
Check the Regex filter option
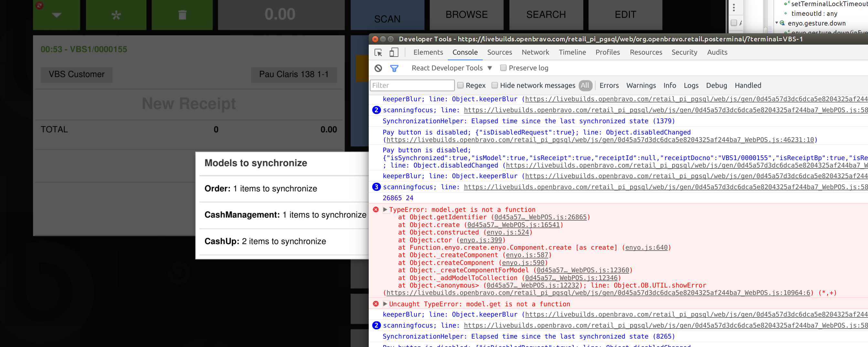coord(460,85)
